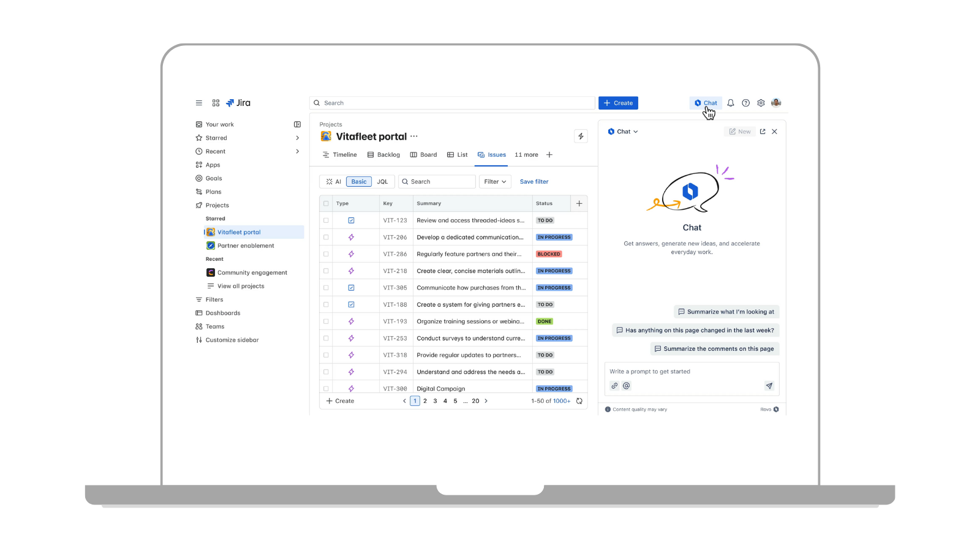Open the app switcher grid icon
The height and width of the screenshot is (551, 980).
(216, 103)
